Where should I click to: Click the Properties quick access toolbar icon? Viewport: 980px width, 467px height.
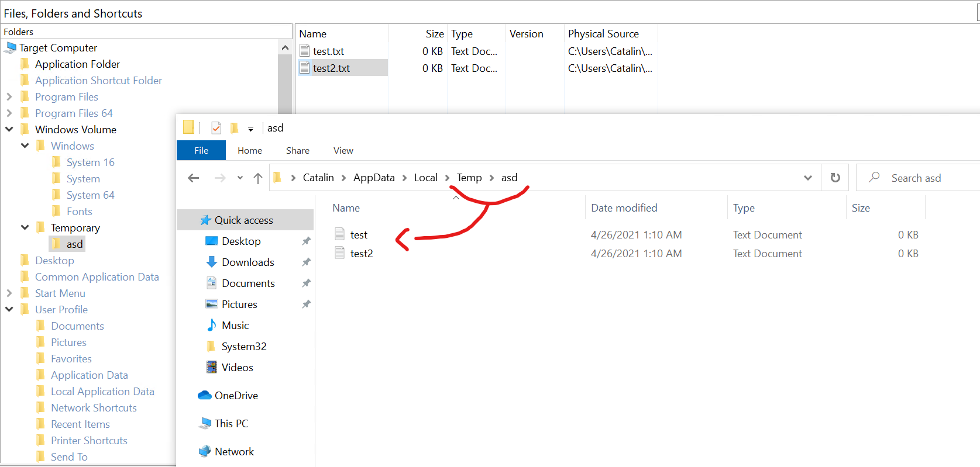click(x=216, y=128)
